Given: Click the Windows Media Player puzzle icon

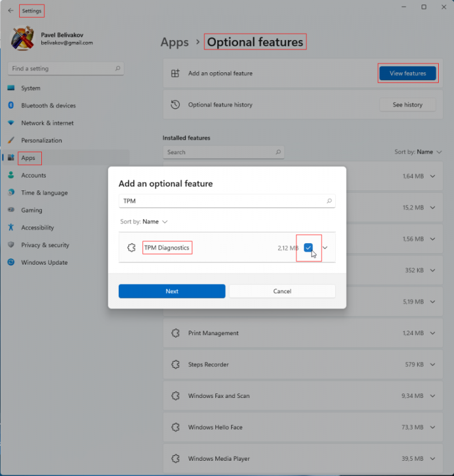Looking at the screenshot, I should [175, 458].
